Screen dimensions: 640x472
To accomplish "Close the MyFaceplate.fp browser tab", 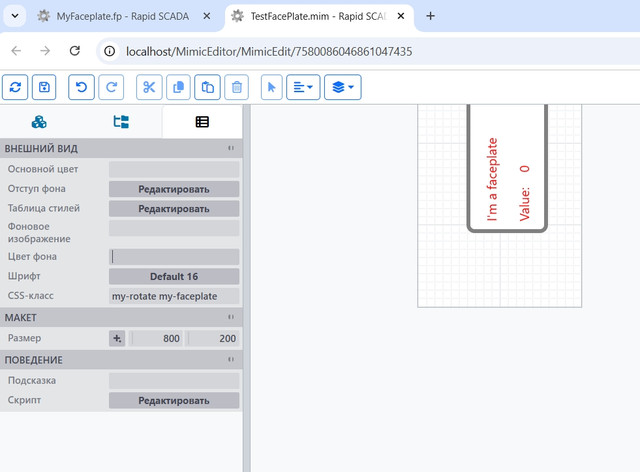I will 207,16.
